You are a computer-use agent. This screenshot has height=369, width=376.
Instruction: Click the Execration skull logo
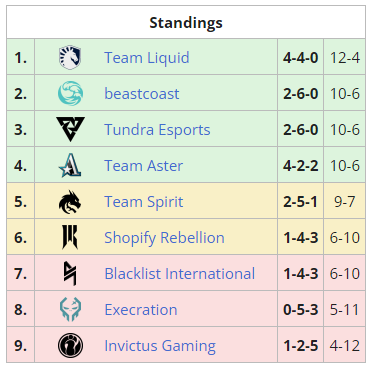click(x=70, y=309)
